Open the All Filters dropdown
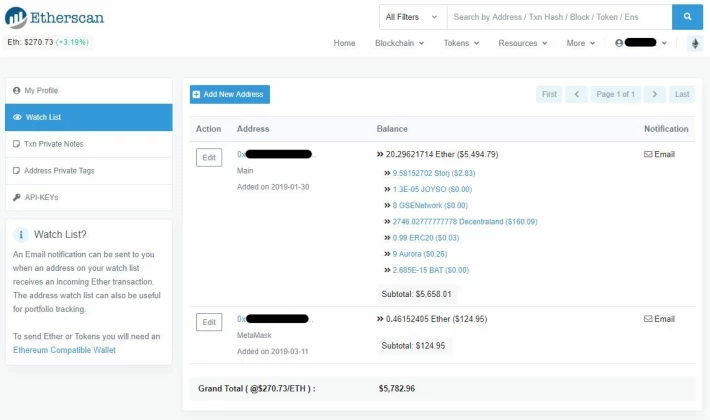Image resolution: width=710 pixels, height=420 pixels. pos(413,17)
